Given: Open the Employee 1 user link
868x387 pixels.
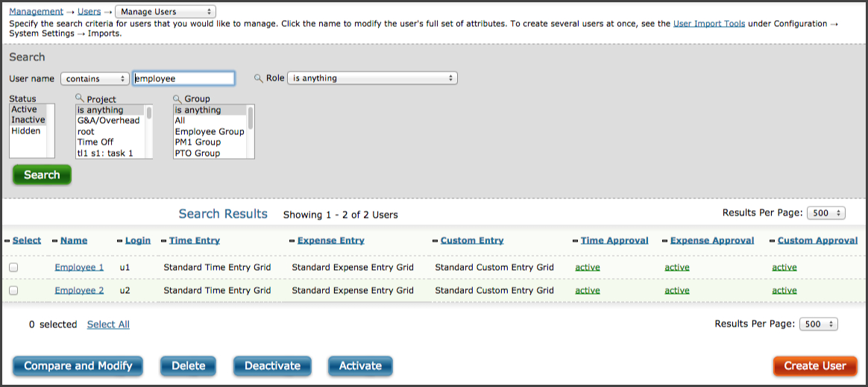Looking at the screenshot, I should point(79,268).
